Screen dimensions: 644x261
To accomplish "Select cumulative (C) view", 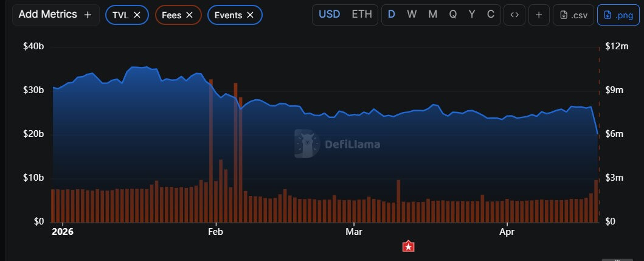I will (x=491, y=15).
